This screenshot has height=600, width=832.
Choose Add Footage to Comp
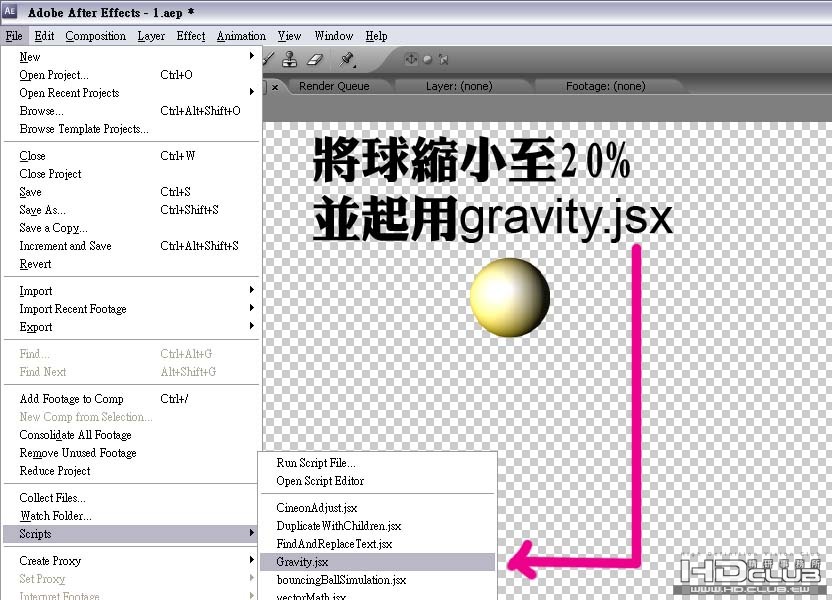coord(131,399)
